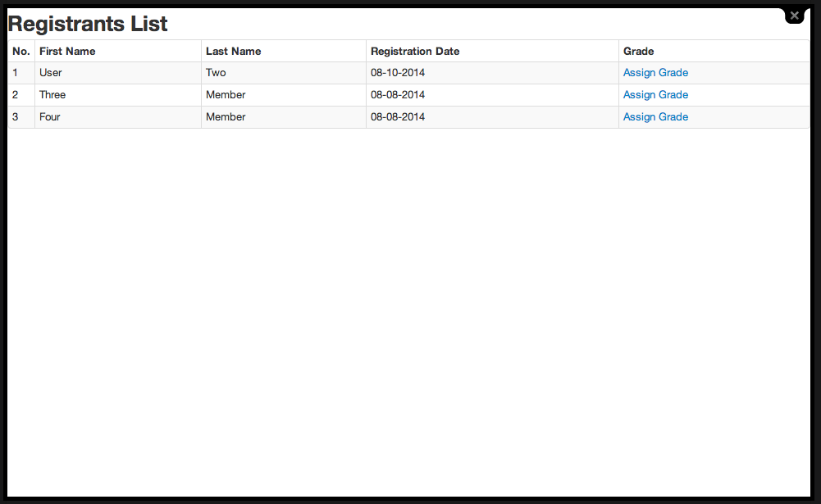Click the First Name column header
821x504 pixels.
point(67,51)
